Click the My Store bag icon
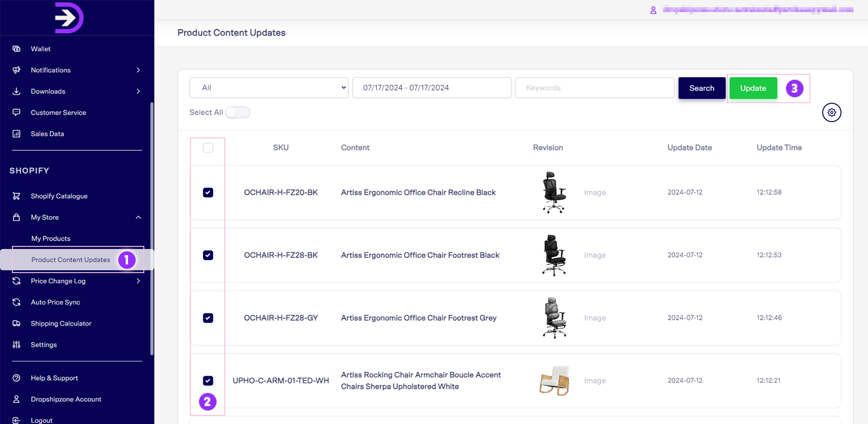 (16, 217)
